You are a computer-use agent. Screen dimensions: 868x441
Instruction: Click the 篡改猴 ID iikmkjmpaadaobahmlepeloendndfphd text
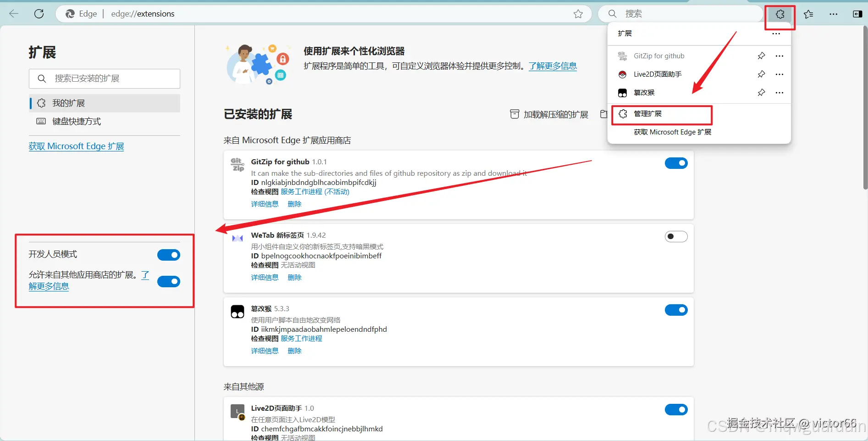(x=324, y=329)
